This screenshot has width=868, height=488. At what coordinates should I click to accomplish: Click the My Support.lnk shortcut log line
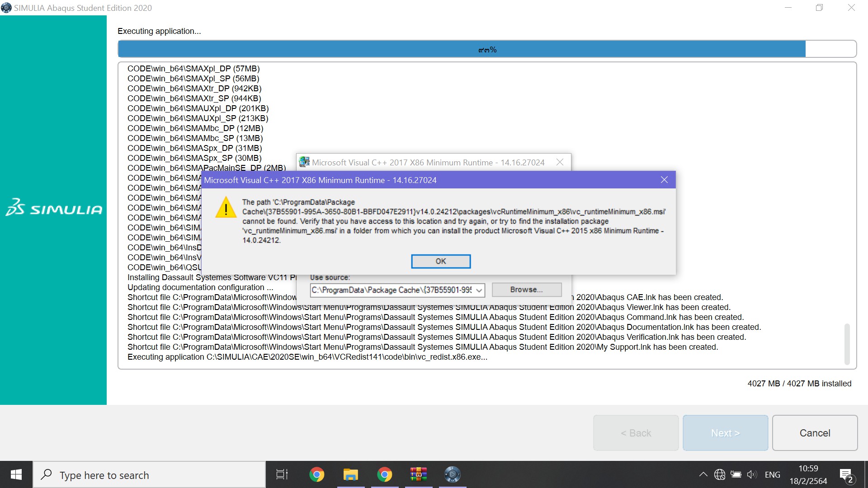click(423, 347)
